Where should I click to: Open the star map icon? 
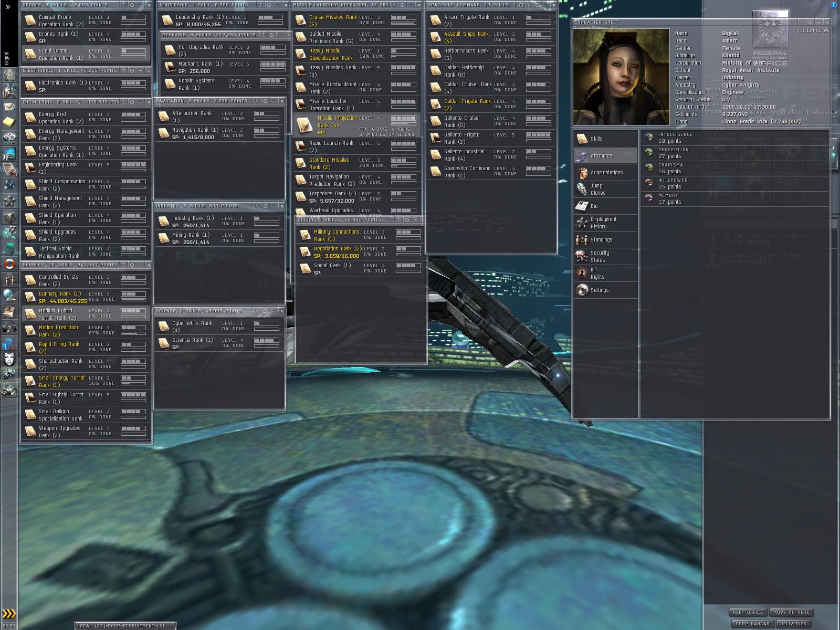(9, 185)
